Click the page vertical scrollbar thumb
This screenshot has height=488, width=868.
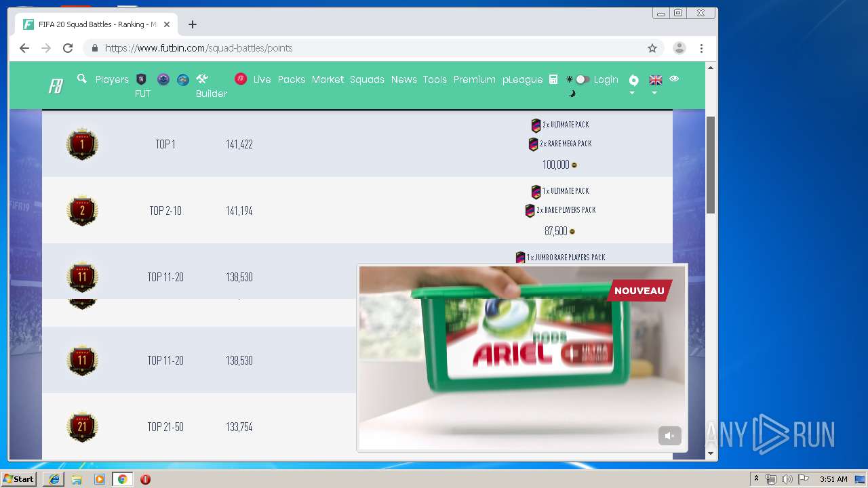point(711,165)
